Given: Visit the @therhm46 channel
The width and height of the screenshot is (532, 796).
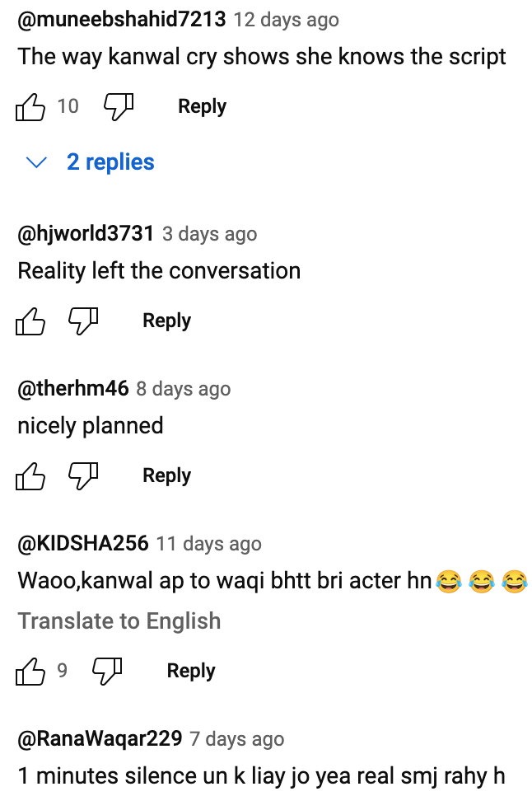Looking at the screenshot, I should 73,389.
